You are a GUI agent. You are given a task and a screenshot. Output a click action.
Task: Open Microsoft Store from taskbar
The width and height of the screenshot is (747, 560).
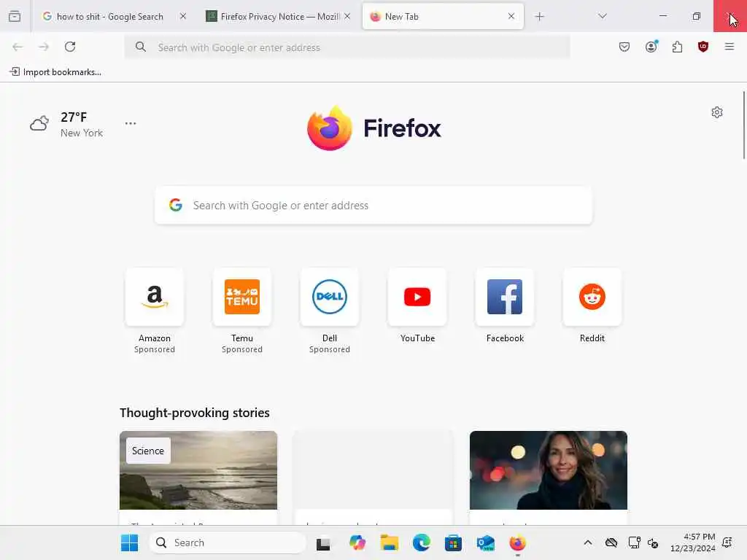(453, 542)
